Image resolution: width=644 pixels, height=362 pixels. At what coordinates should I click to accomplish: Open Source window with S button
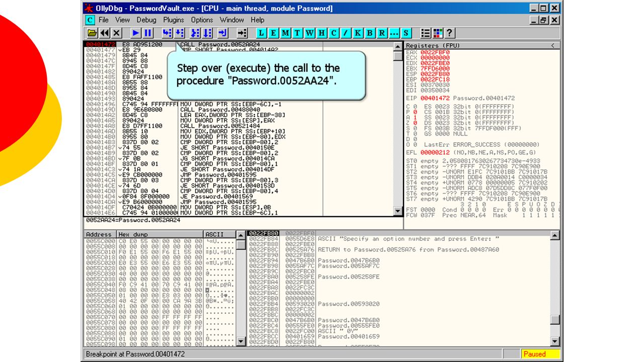407,33
